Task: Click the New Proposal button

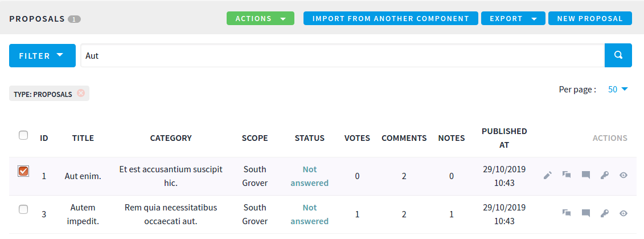Action: tap(590, 18)
